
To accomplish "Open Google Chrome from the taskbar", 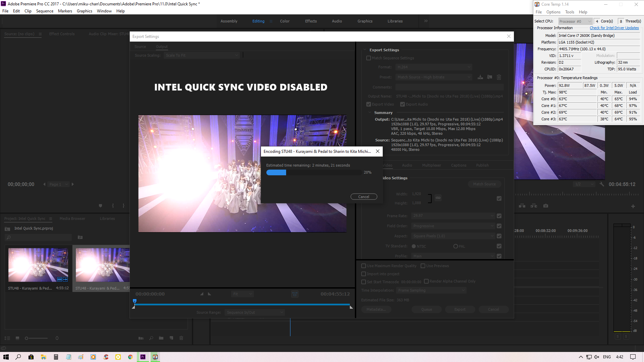I will [x=130, y=357].
